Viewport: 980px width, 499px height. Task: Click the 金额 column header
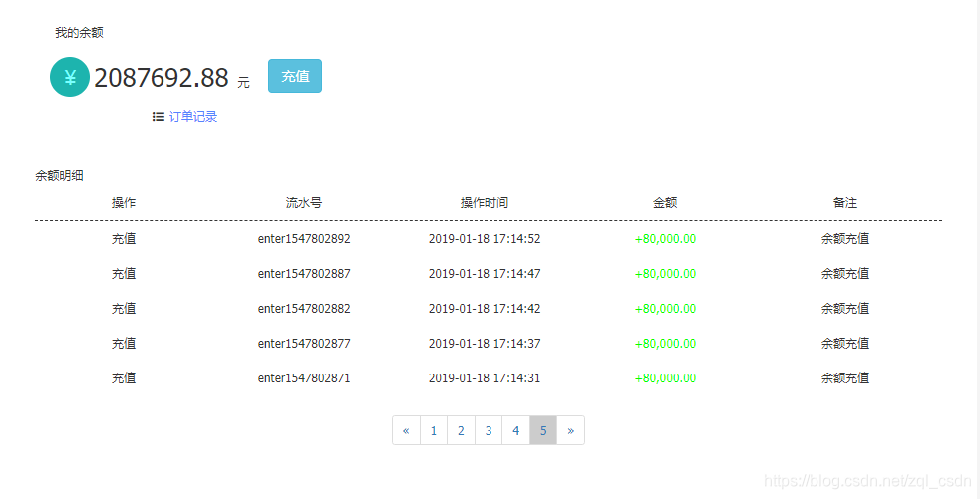665,203
